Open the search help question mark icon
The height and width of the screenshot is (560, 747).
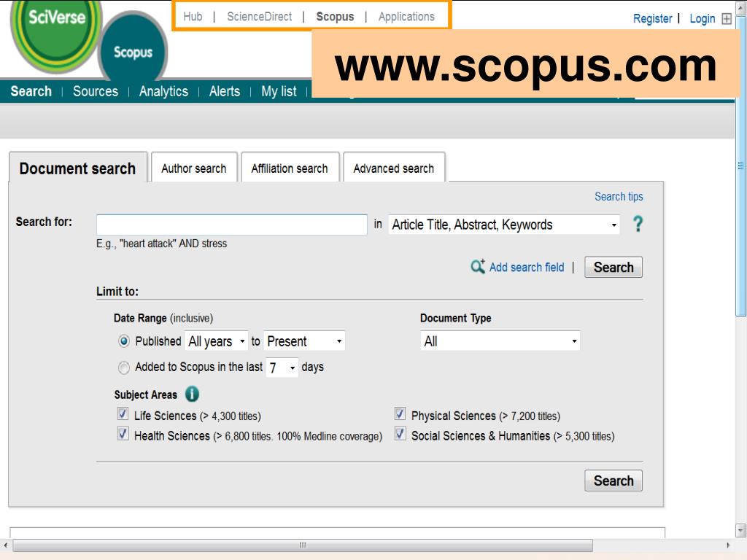(x=638, y=224)
